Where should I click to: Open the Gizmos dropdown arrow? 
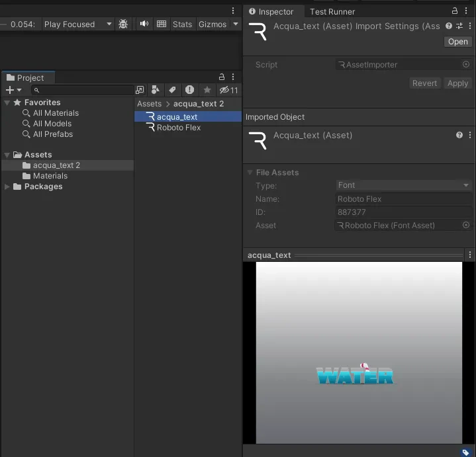click(235, 24)
